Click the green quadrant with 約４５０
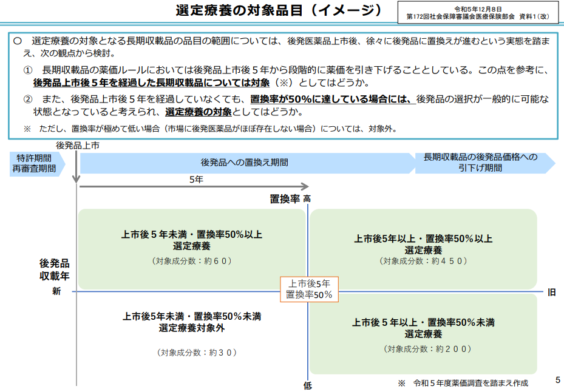The width and height of the screenshot is (564, 392). (423, 249)
